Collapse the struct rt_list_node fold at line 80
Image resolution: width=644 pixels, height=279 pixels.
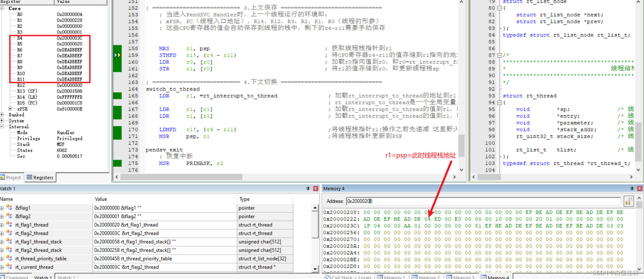[499, 8]
